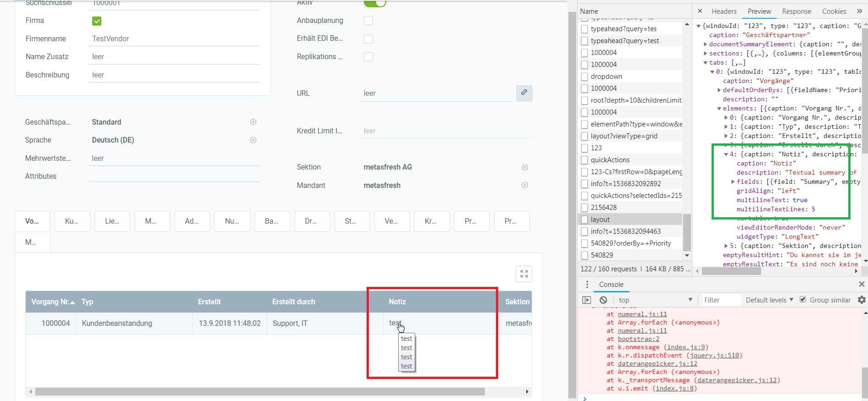
Task: Open the jquery.js:510 source link
Action: (x=714, y=356)
